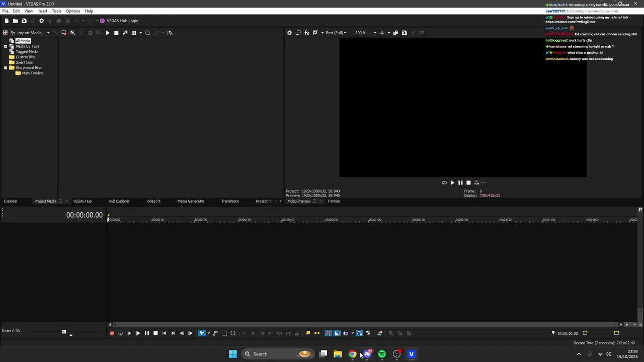644x362 pixels.
Task: Switch to the Transitions tab
Action: [x=230, y=201]
